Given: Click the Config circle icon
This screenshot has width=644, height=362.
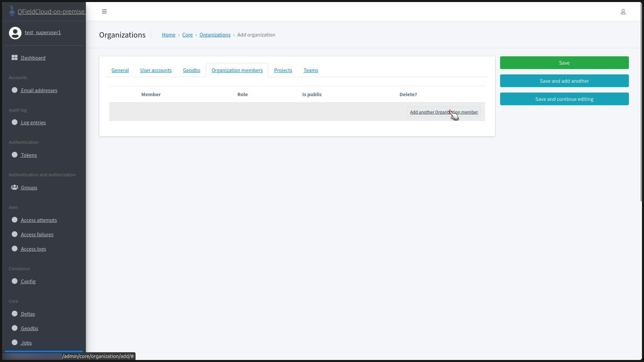Looking at the screenshot, I should (14, 281).
